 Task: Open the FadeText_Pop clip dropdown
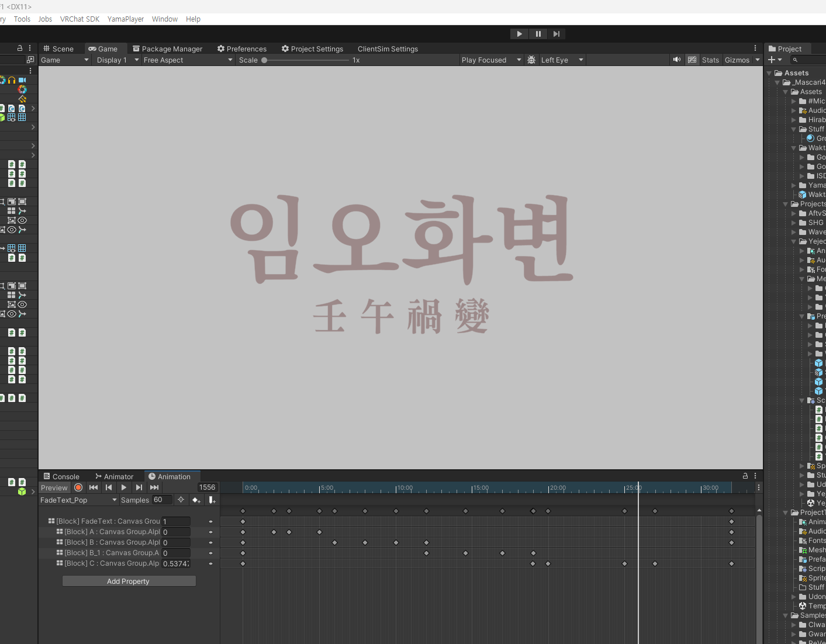coord(79,500)
